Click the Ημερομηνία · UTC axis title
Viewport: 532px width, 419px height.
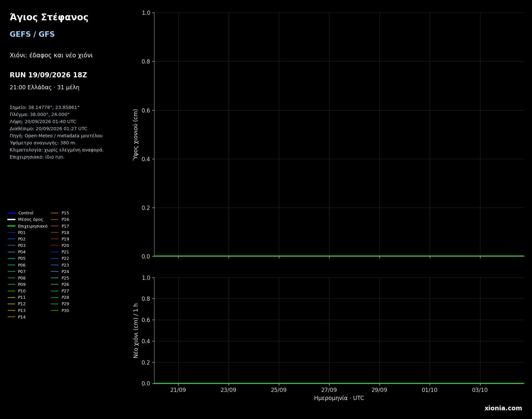339,398
